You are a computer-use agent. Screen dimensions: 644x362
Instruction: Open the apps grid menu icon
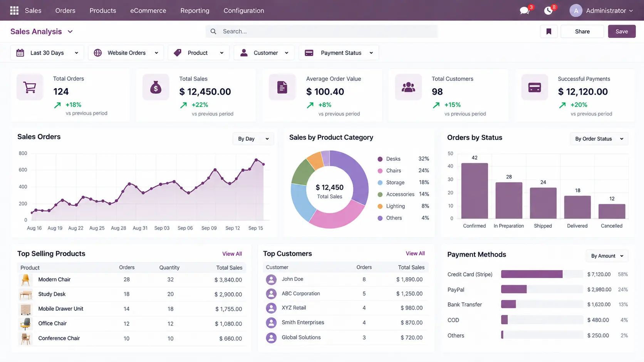[14, 10]
